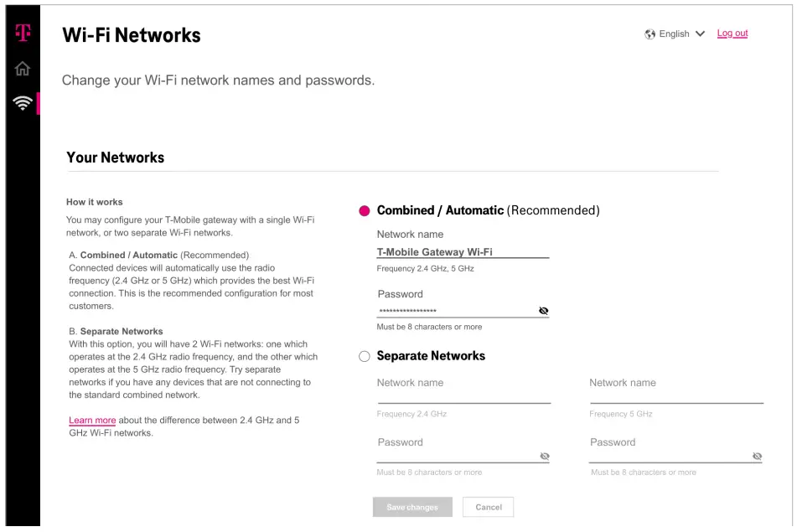Expand the language selector chevron
The width and height of the screenshot is (797, 532).
701,34
